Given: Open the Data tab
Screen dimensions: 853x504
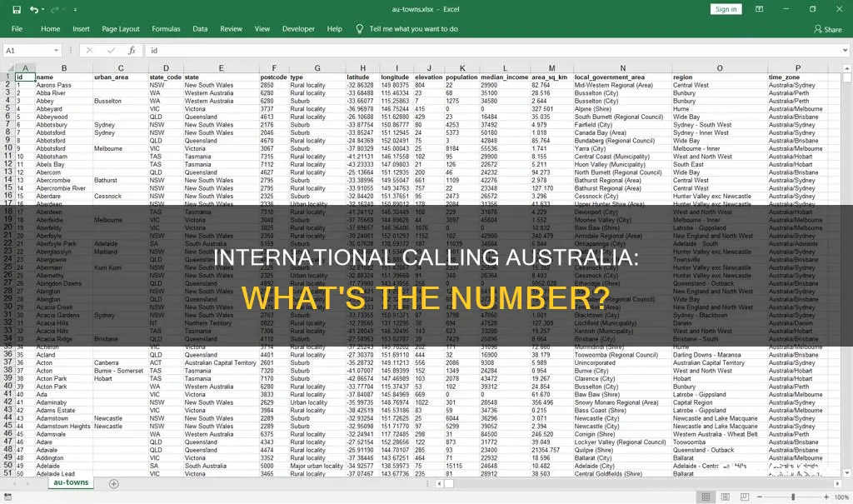Looking at the screenshot, I should (200, 29).
